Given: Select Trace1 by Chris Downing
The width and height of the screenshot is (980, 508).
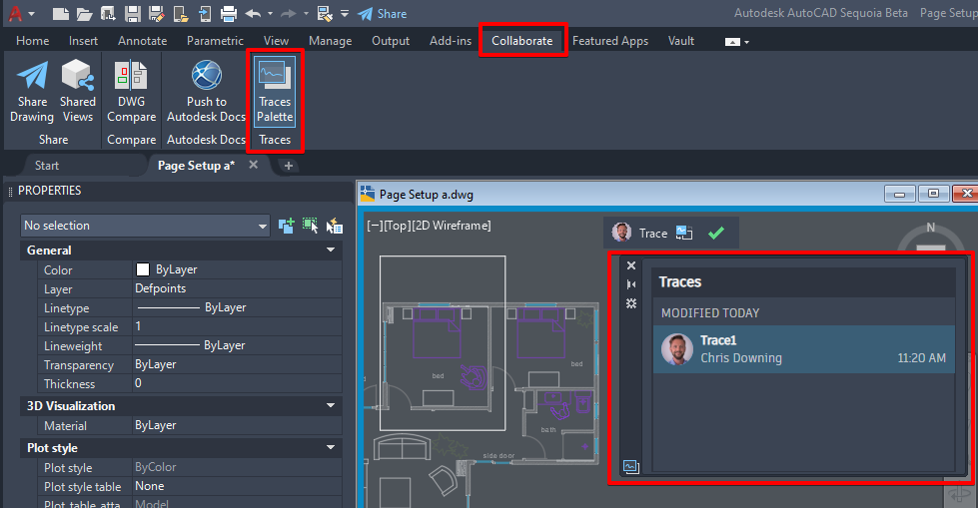Looking at the screenshot, I should [x=804, y=349].
